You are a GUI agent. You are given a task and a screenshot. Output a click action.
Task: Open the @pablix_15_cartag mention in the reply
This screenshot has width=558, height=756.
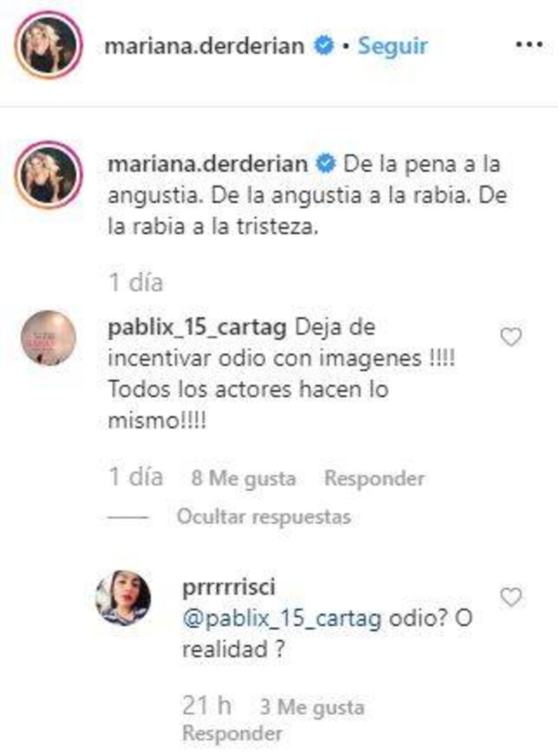282,618
